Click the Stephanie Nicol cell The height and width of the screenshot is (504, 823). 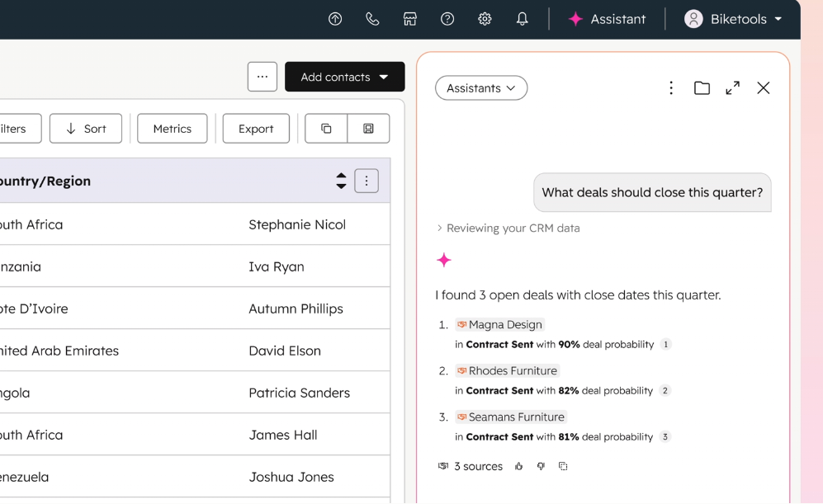[x=297, y=224]
